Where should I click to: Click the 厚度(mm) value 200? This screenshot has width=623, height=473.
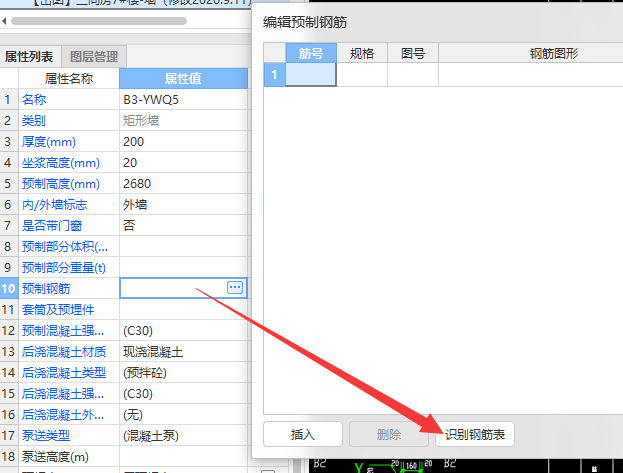[x=182, y=141]
